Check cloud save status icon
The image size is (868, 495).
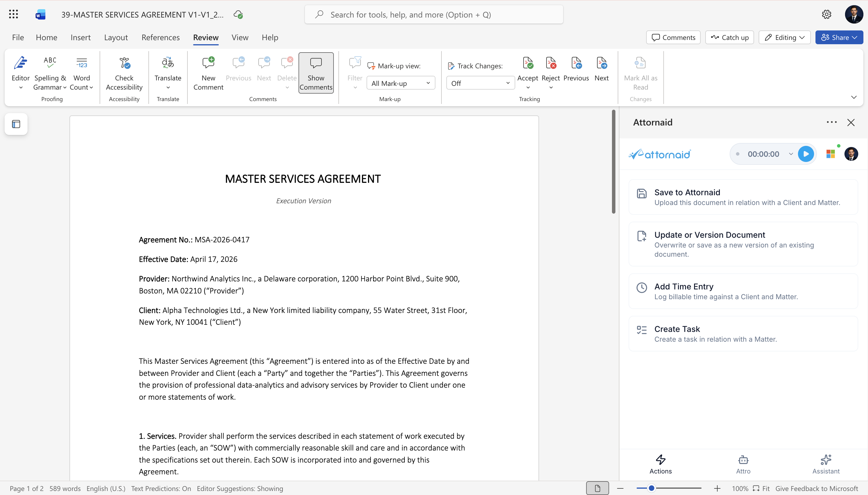click(x=238, y=14)
